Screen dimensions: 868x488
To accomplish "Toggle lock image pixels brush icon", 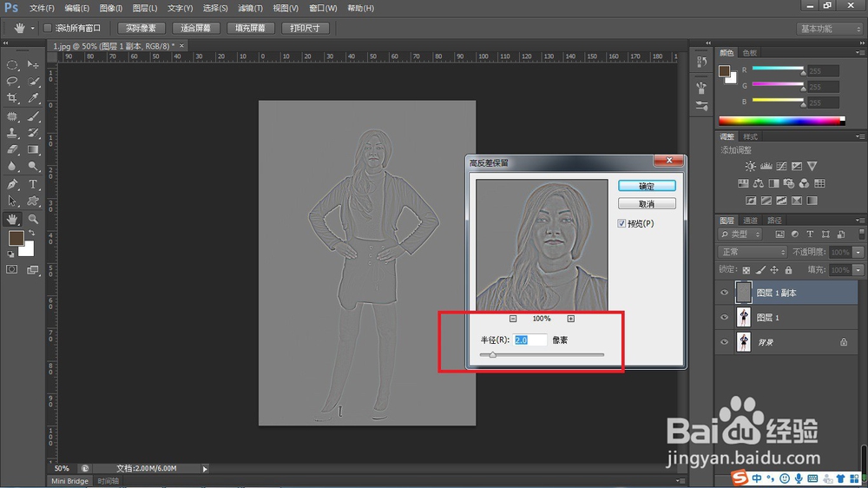I will click(x=760, y=270).
